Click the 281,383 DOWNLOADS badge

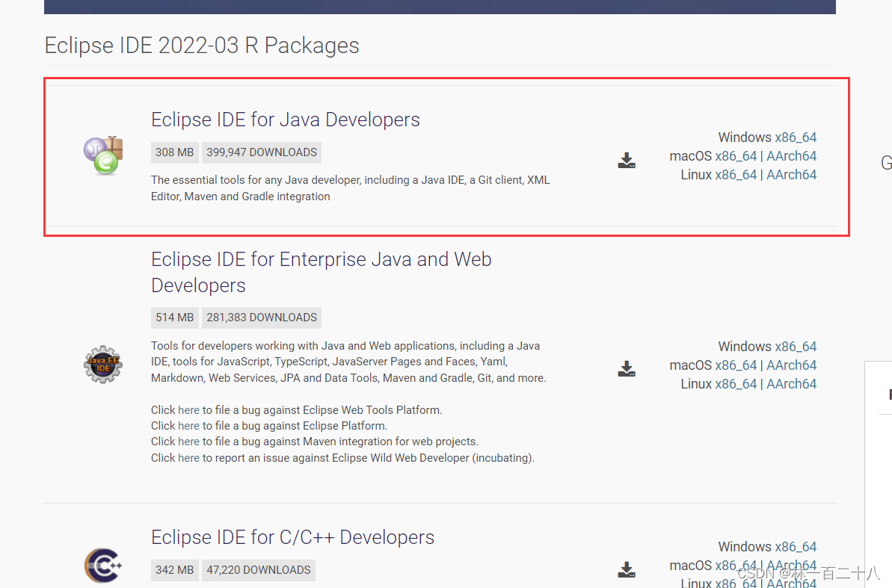(x=262, y=318)
